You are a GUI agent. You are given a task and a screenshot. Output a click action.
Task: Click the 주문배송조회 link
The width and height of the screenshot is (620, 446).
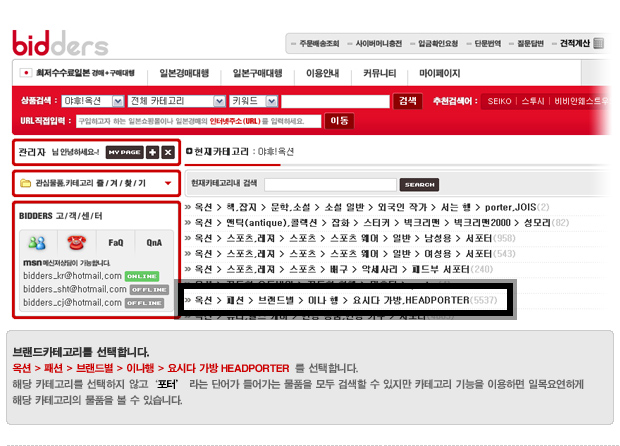coord(319,43)
